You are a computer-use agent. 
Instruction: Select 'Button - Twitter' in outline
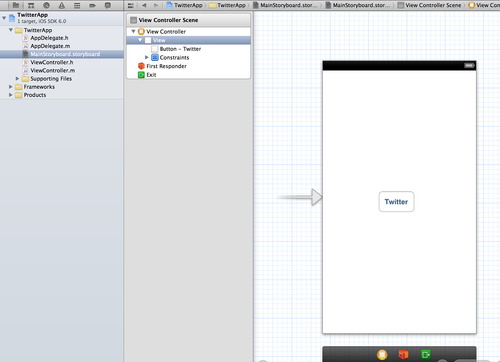[x=180, y=49]
